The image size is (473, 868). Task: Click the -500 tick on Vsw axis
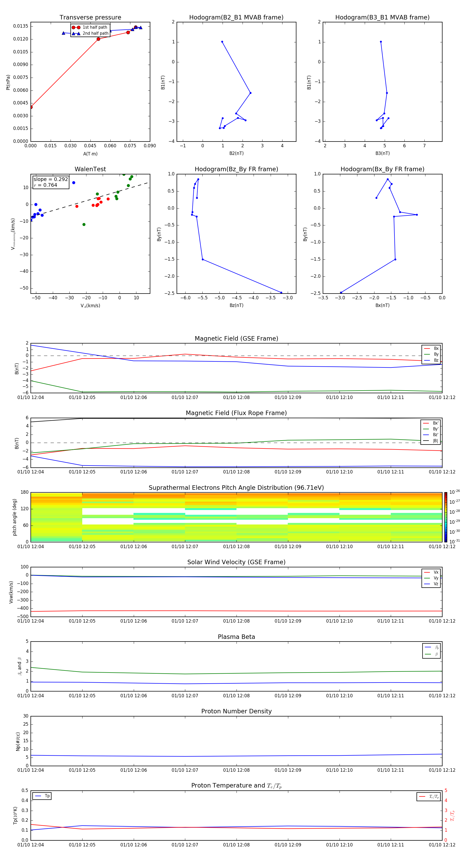tap(23, 617)
